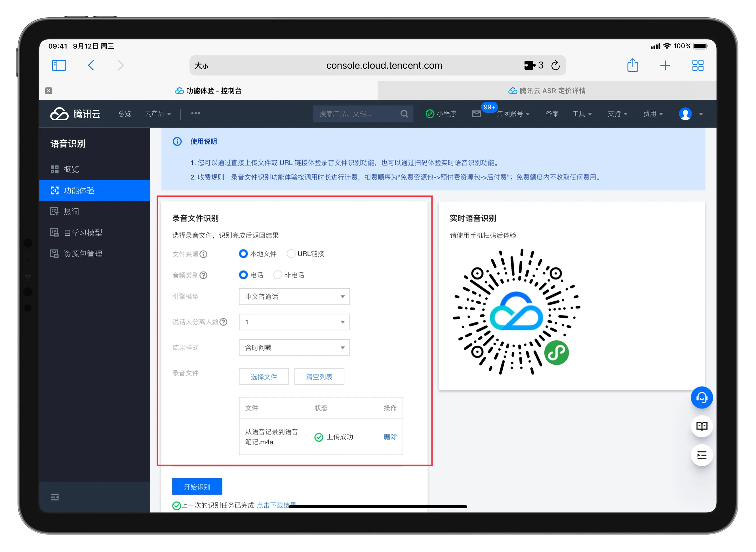Image resolution: width=756 pixels, height=552 pixels.
Task: Click the console.cloud.tencent.com address bar
Action: [377, 66]
